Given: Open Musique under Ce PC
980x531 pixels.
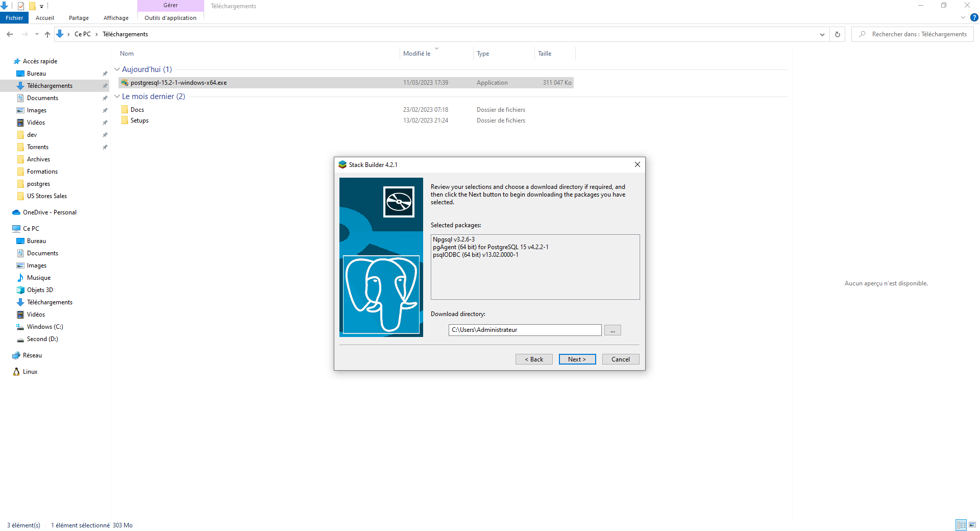Looking at the screenshot, I should click(39, 278).
